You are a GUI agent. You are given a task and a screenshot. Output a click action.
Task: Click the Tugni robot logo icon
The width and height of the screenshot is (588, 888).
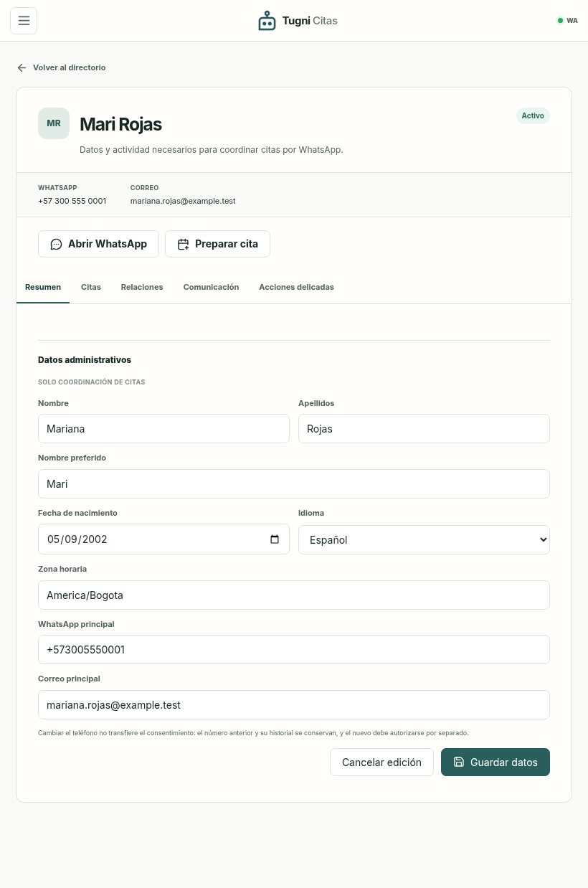coord(267,21)
